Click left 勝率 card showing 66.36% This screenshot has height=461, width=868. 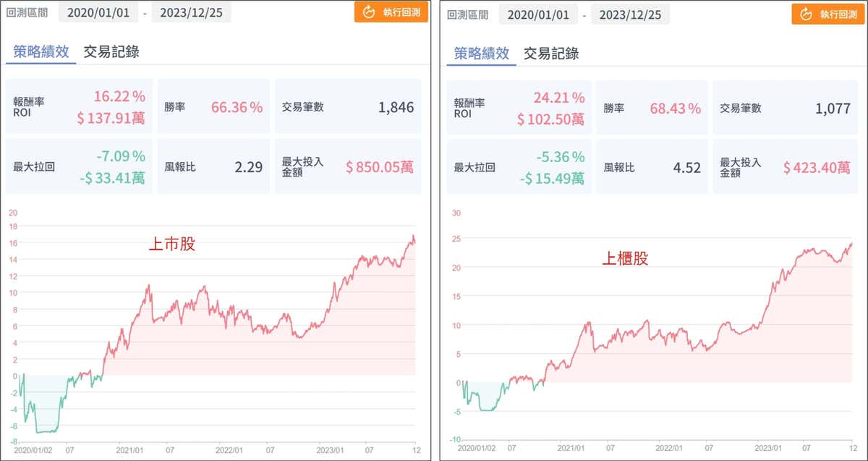tap(213, 107)
